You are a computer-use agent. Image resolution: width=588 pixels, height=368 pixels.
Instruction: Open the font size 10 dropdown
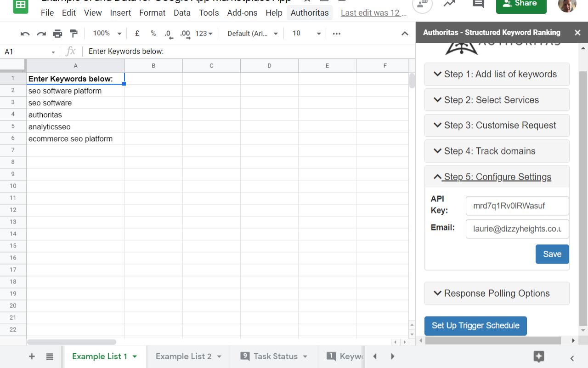[307, 34]
